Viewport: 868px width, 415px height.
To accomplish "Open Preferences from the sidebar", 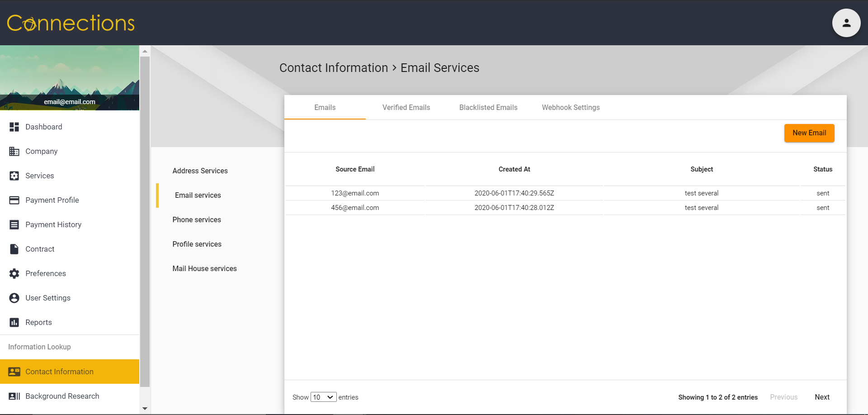I will pos(70,273).
